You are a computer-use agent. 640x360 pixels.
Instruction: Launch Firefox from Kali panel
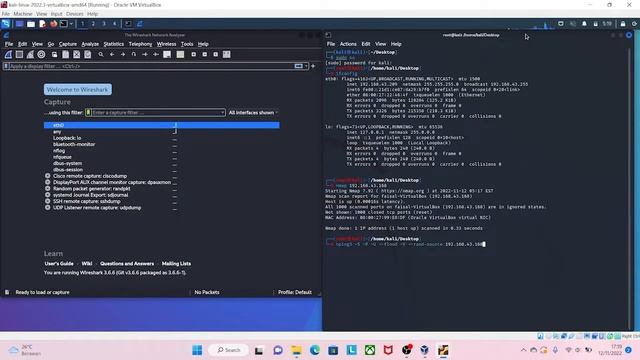(x=53, y=24)
